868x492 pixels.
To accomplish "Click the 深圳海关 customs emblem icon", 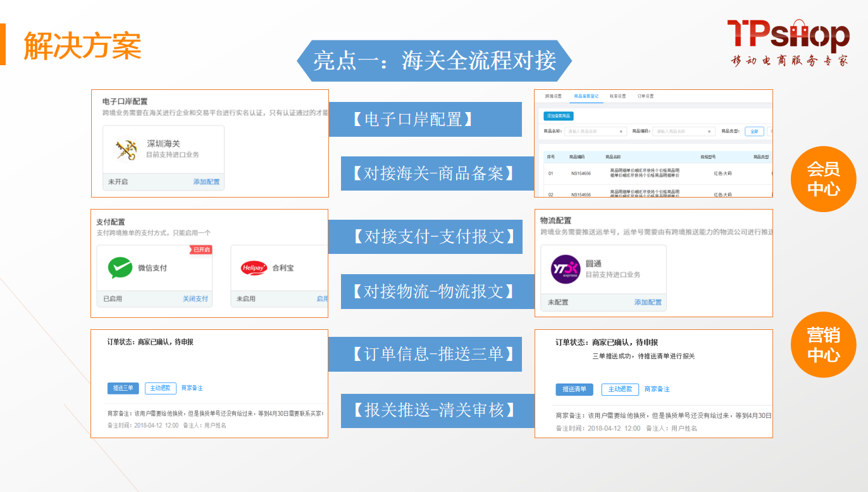I will click(127, 149).
